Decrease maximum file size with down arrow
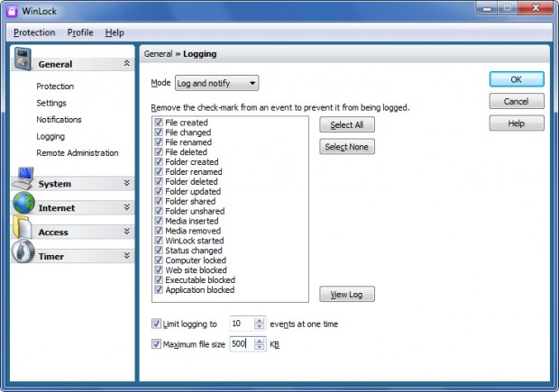The width and height of the screenshot is (559, 392). coord(260,347)
